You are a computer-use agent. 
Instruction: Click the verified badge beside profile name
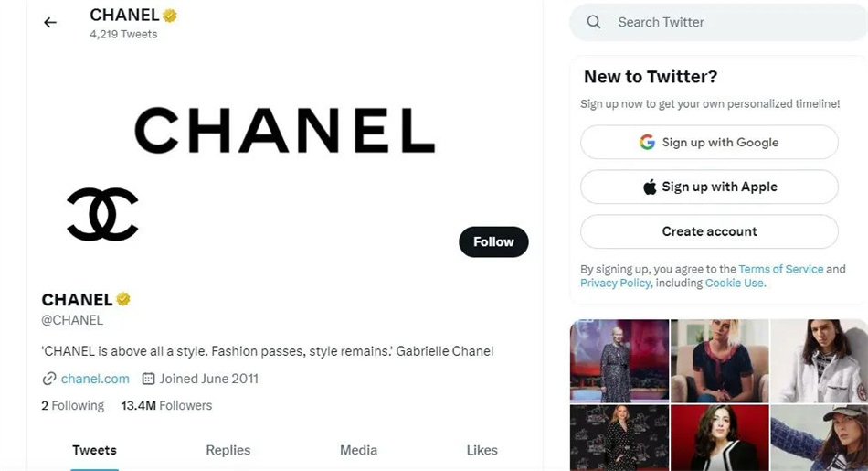point(123,299)
